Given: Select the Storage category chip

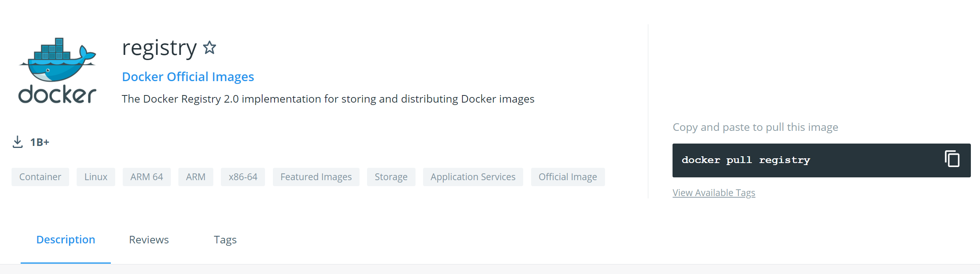Looking at the screenshot, I should [391, 177].
